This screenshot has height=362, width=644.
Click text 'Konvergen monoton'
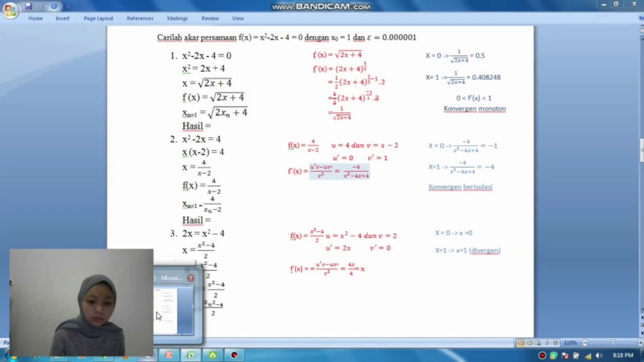[x=474, y=109]
